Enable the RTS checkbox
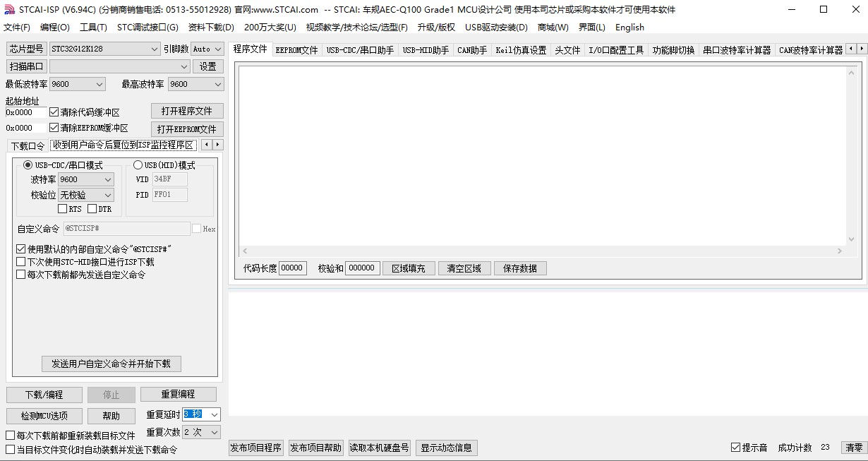The width and height of the screenshot is (868, 461). point(63,209)
